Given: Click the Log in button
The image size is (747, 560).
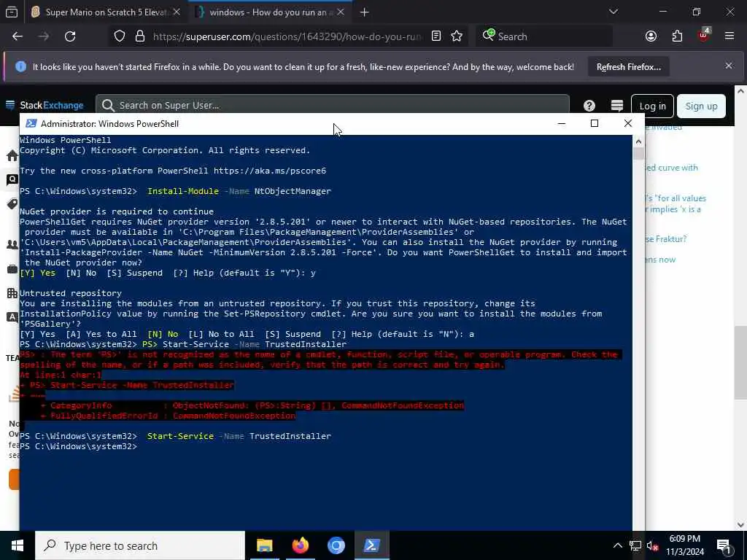Looking at the screenshot, I should pos(652,106).
